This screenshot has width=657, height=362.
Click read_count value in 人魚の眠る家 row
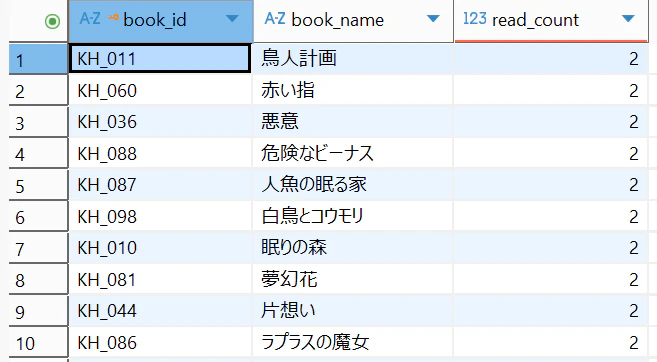tap(634, 185)
